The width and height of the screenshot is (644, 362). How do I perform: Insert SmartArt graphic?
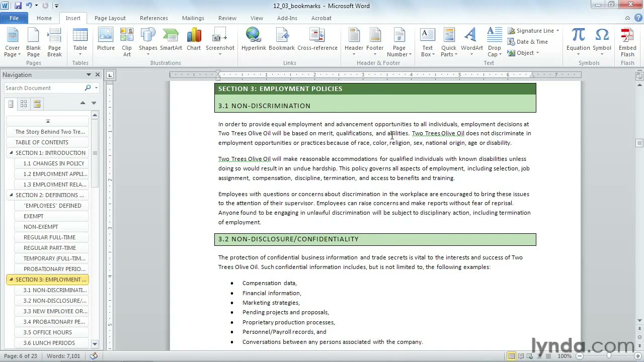click(171, 40)
